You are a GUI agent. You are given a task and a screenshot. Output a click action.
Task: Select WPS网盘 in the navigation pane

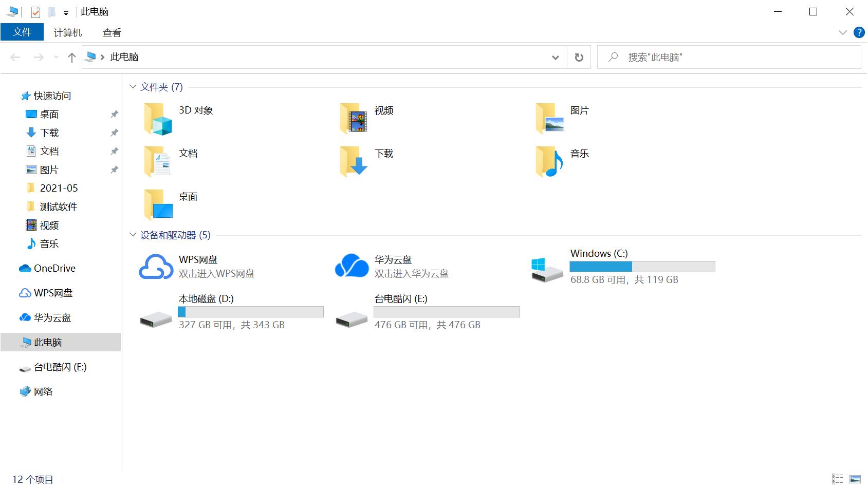tap(53, 293)
